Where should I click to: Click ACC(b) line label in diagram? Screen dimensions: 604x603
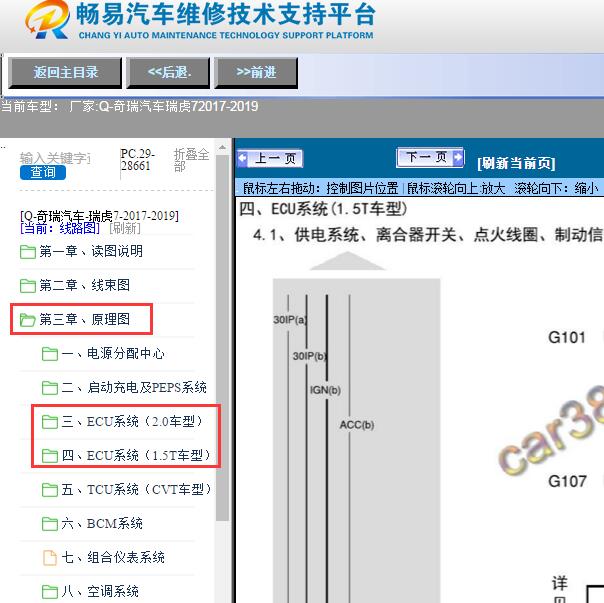click(357, 425)
